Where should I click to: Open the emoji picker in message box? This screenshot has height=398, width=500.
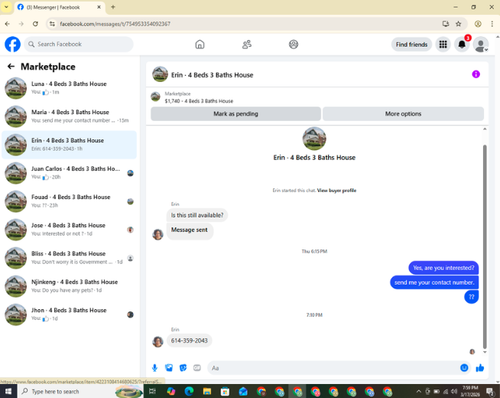click(464, 368)
